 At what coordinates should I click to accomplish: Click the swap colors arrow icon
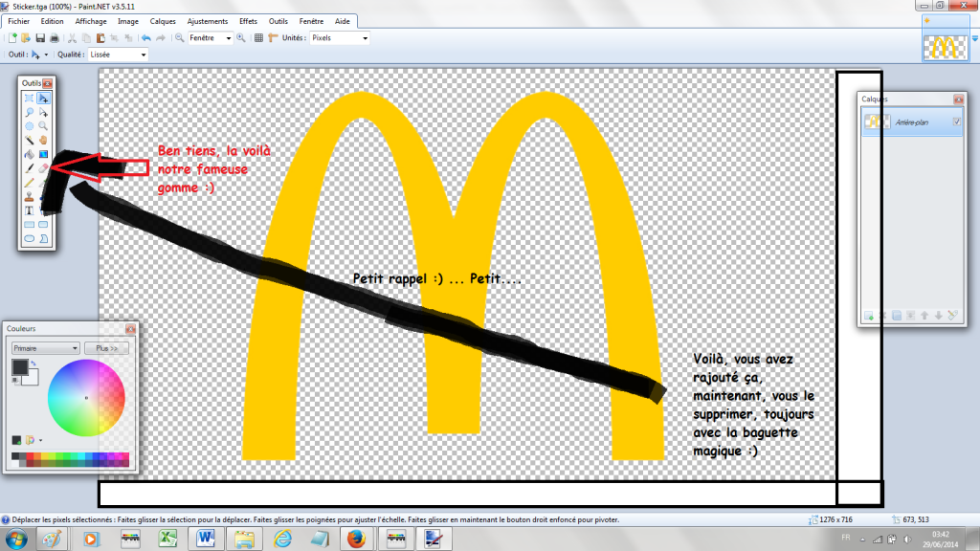tap(33, 363)
